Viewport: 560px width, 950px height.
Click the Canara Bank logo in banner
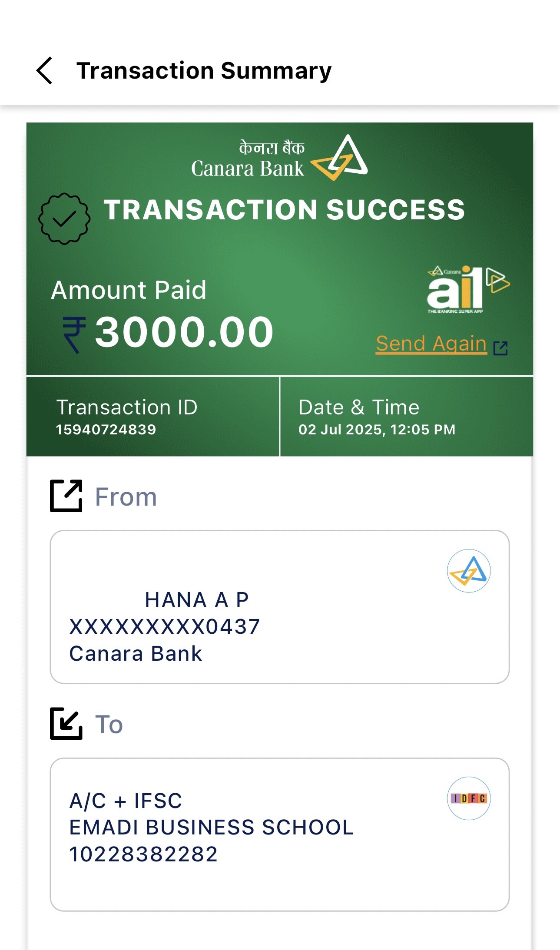point(279,158)
